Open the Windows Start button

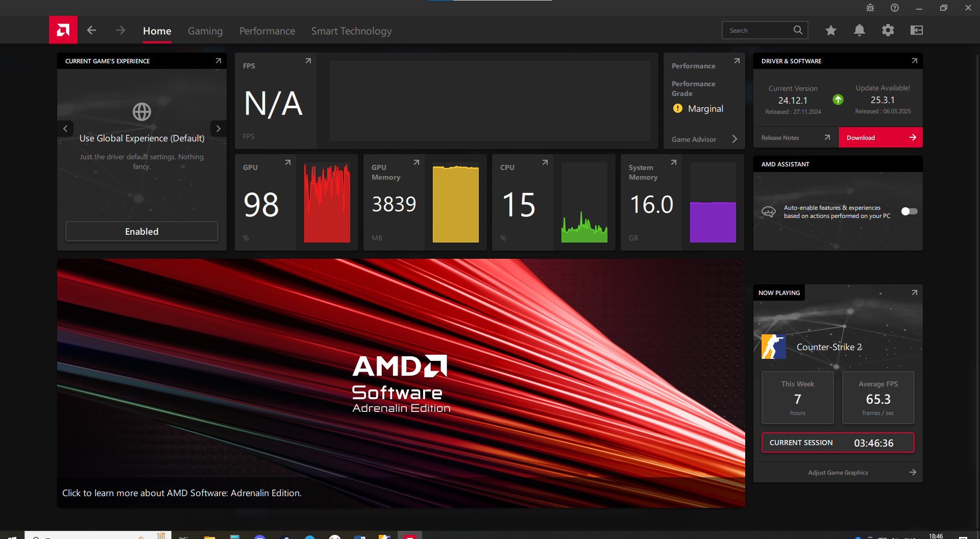[12, 536]
